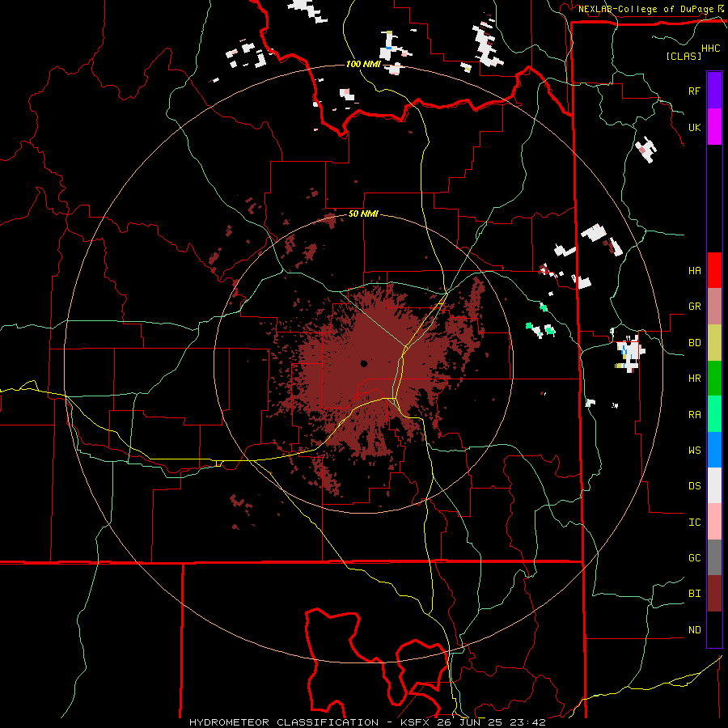Click the mint green RA rain swatch

coord(714,414)
